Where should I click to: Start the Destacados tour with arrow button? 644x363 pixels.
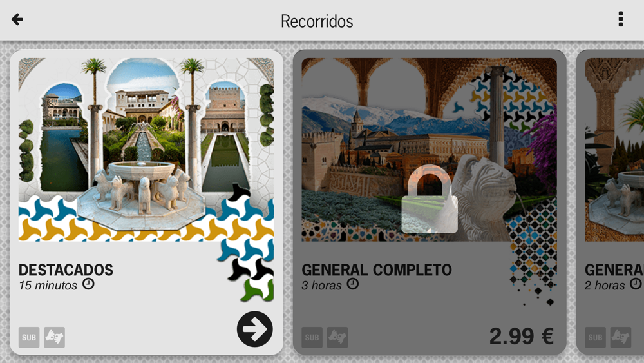254,329
